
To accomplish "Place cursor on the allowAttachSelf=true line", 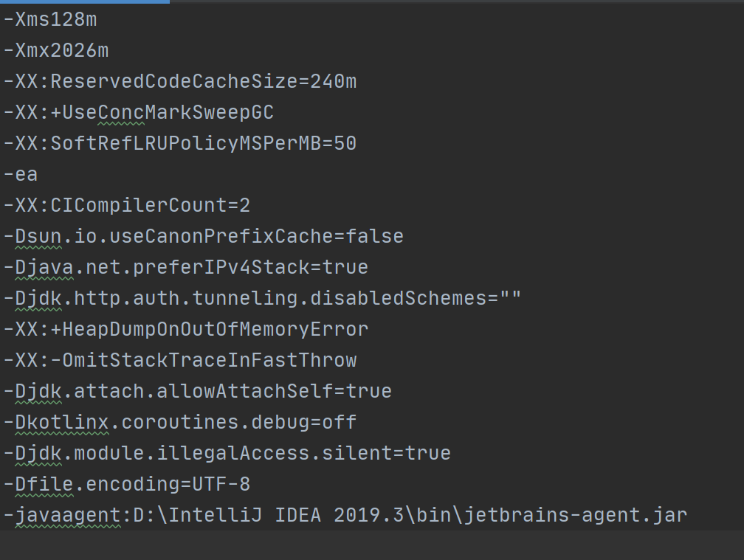I will pyautogui.click(x=198, y=391).
